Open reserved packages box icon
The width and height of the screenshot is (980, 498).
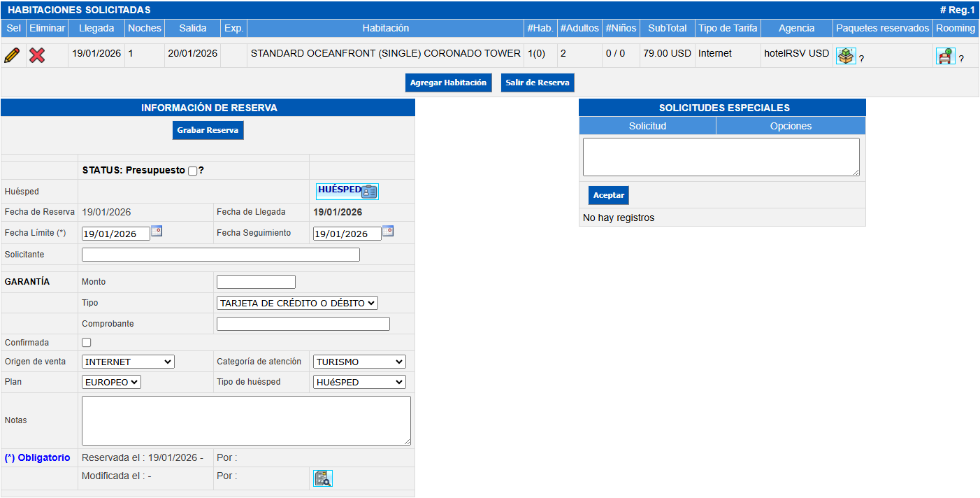point(846,57)
